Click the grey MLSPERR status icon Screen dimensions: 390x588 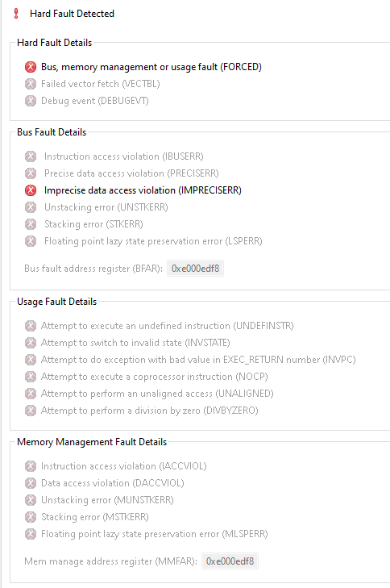click(x=31, y=534)
